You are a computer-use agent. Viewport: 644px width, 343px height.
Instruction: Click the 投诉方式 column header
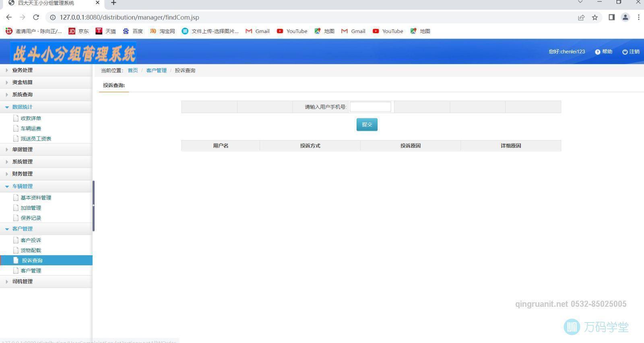310,146
